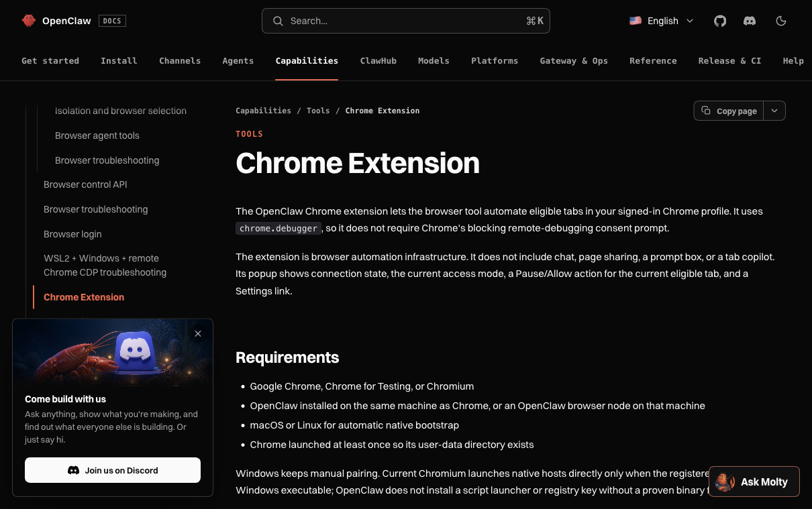Screen dimensions: 812x509
Task: Click the ⌘K search shortcut hint
Action: click(x=535, y=21)
